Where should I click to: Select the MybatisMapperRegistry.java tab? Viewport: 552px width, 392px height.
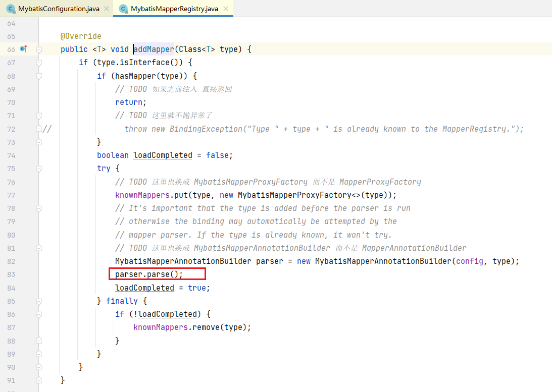point(174,9)
